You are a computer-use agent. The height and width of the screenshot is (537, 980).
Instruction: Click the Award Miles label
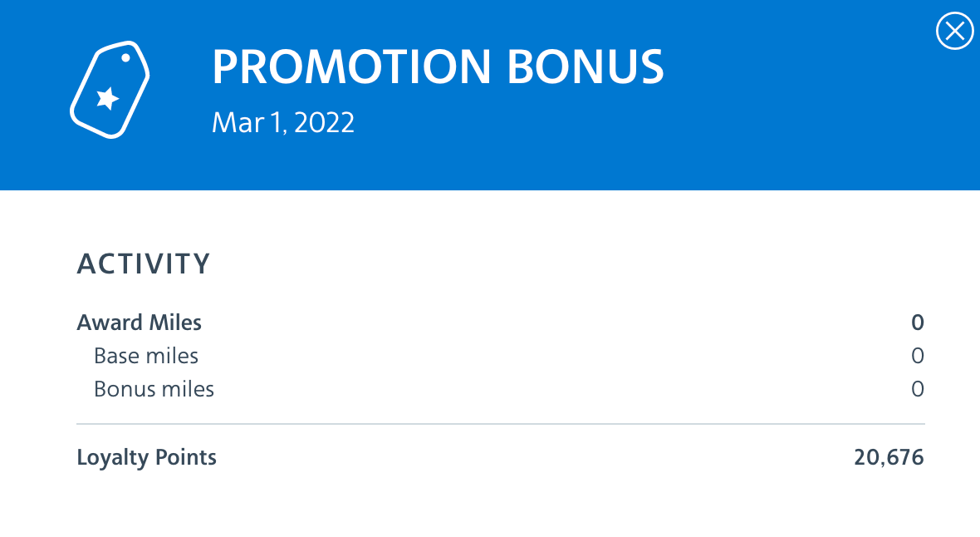[140, 323]
